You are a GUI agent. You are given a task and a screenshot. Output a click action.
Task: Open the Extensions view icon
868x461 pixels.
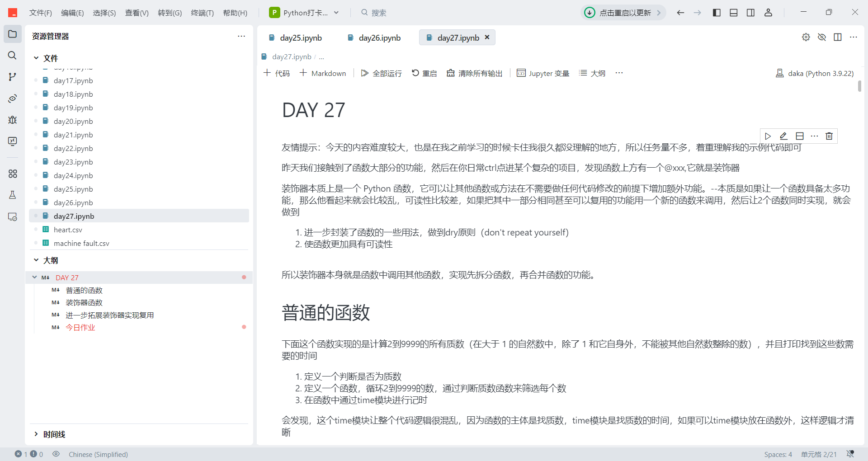12,174
